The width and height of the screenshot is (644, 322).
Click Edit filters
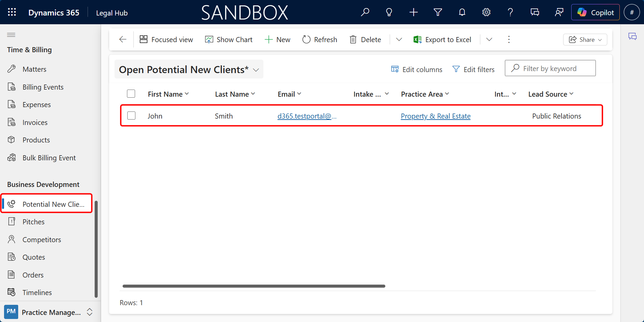click(474, 69)
